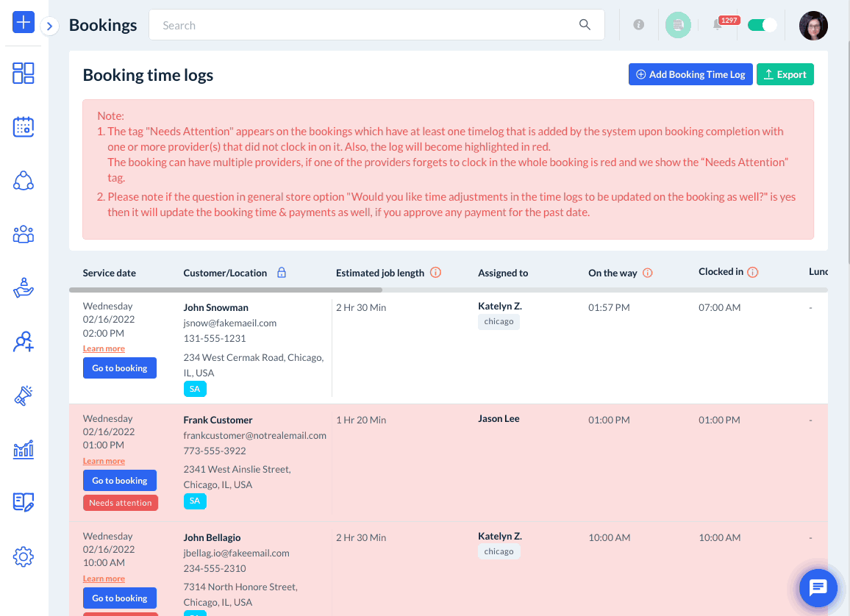Open the live chat bubble icon
Viewport: 850px width, 616px height.
818,588
